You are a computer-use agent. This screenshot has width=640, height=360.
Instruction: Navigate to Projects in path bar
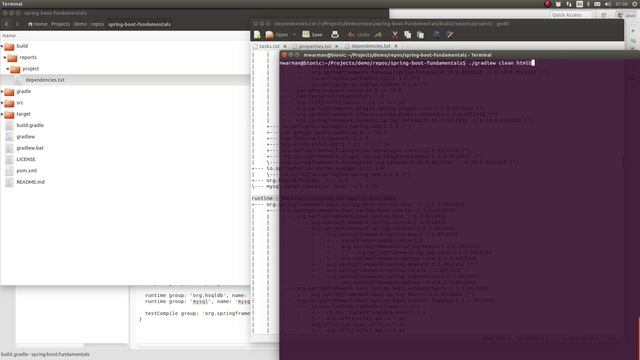(x=60, y=24)
